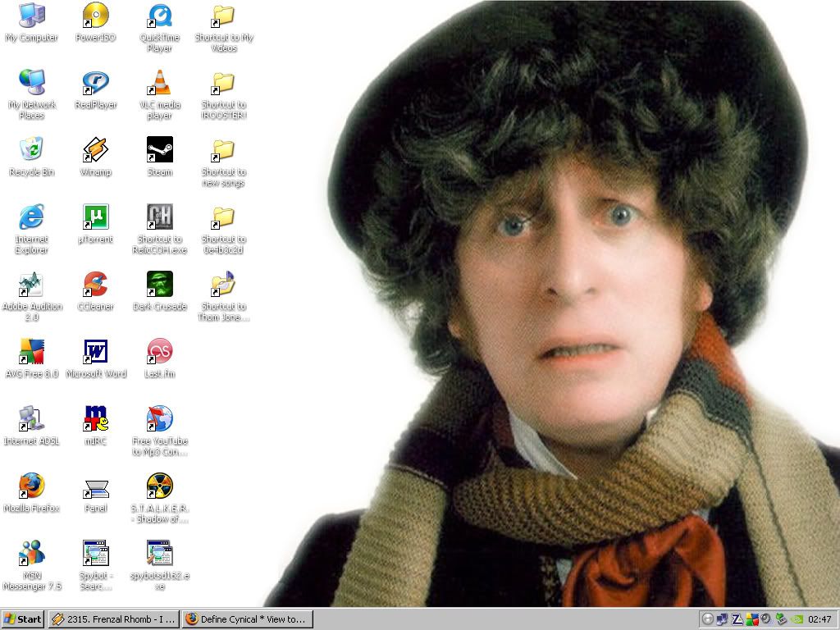
Task: Click the AVG tray icon
Action: click(752, 619)
